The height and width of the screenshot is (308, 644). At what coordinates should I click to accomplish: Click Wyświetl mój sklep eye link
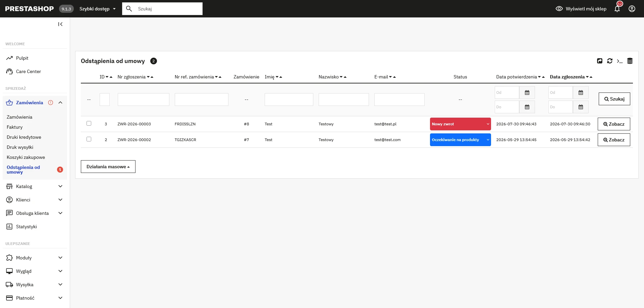tap(581, 9)
